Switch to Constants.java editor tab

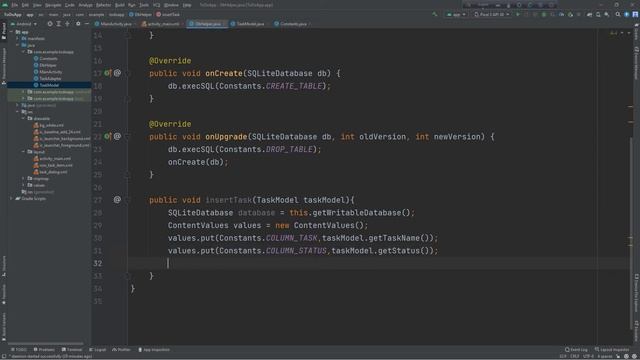[x=293, y=24]
